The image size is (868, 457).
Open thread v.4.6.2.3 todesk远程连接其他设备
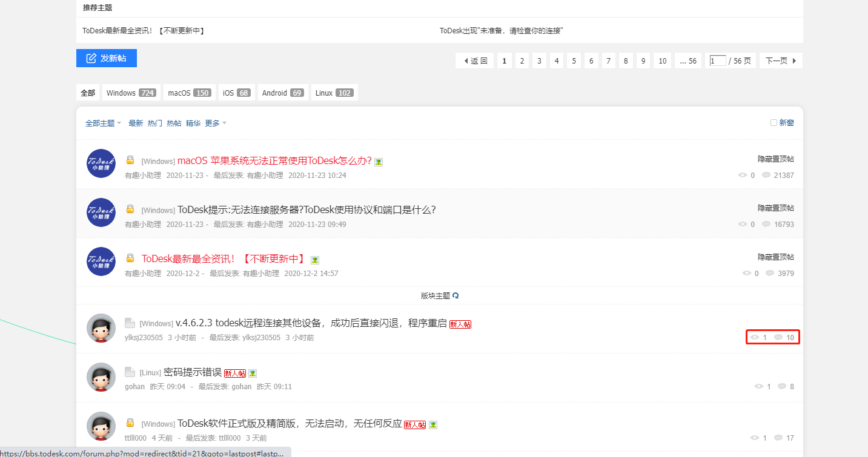click(311, 323)
